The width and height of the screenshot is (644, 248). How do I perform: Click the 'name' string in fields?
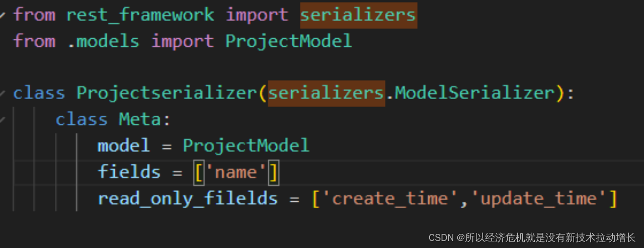point(236,172)
